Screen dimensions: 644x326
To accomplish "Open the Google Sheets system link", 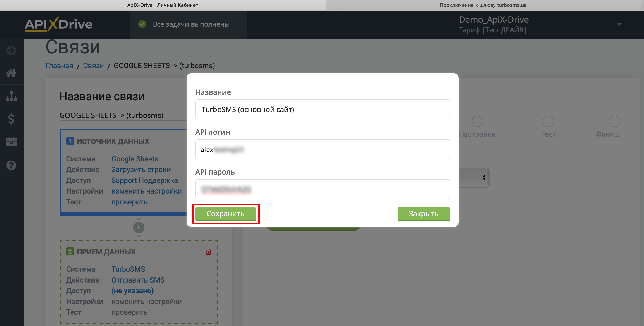I will coord(135,159).
